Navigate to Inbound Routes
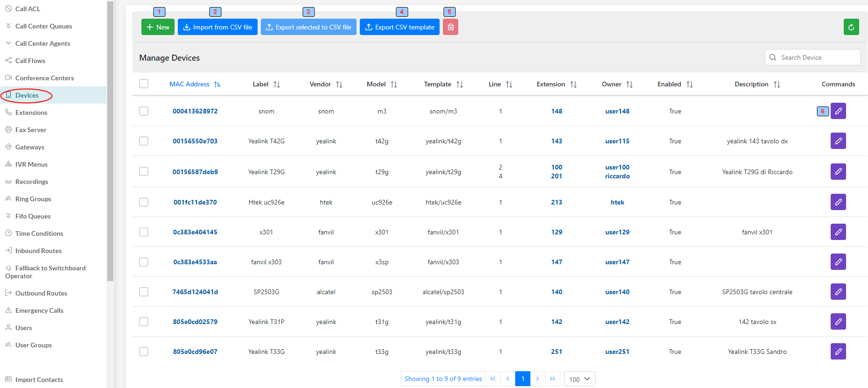Screen dimensions: 868x388 [x=53, y=251]
